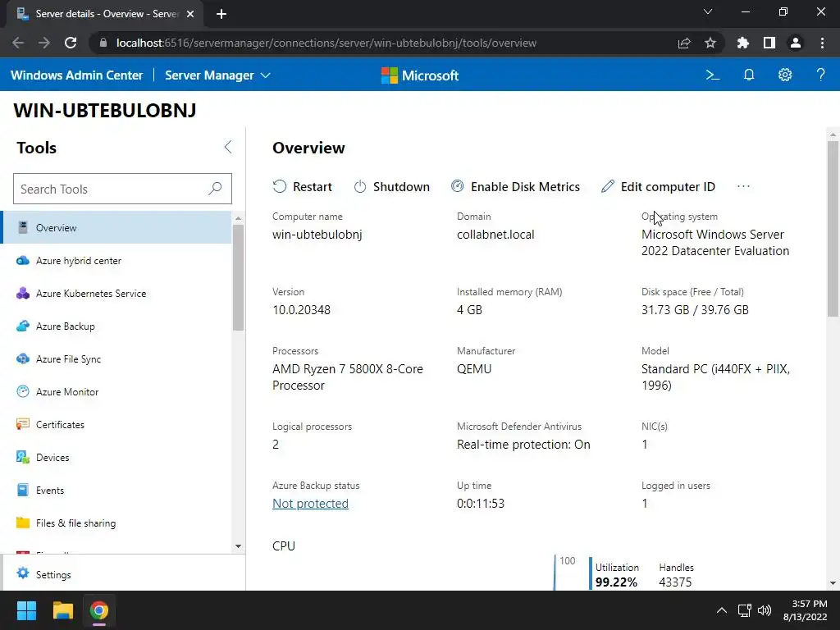Show hidden system tray icons
The width and height of the screenshot is (840, 630).
coord(722,610)
